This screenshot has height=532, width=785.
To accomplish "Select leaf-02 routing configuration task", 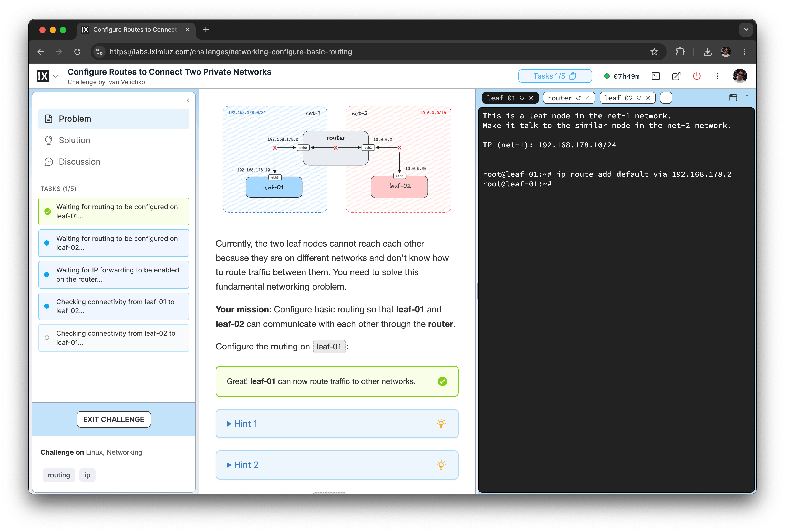I will coord(113,243).
